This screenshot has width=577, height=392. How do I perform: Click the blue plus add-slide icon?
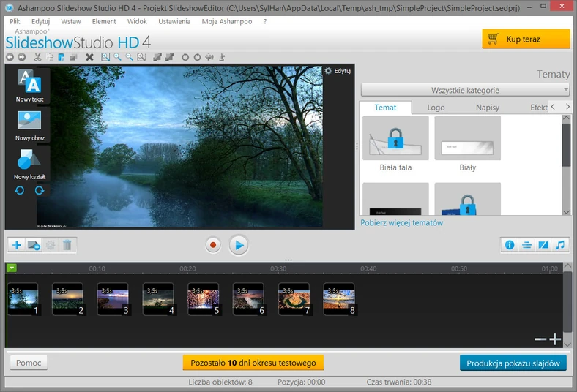(17, 245)
